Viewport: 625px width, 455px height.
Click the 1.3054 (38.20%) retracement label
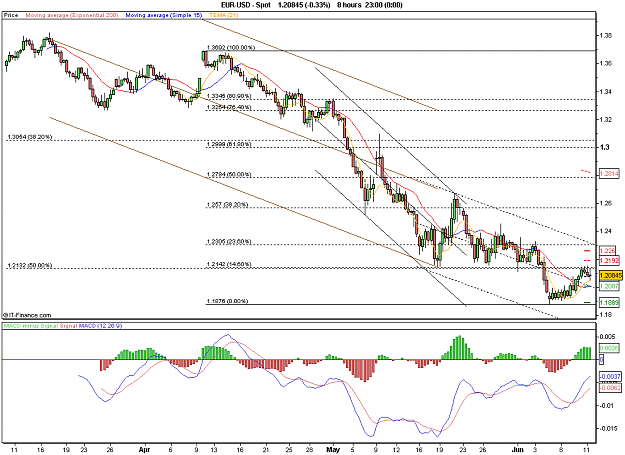(29, 137)
